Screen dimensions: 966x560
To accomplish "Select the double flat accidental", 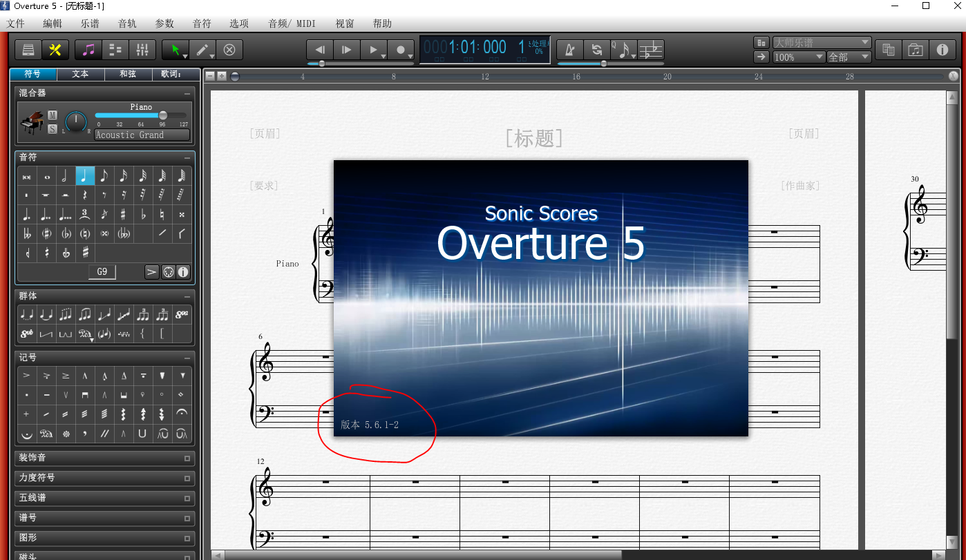I will 26,233.
